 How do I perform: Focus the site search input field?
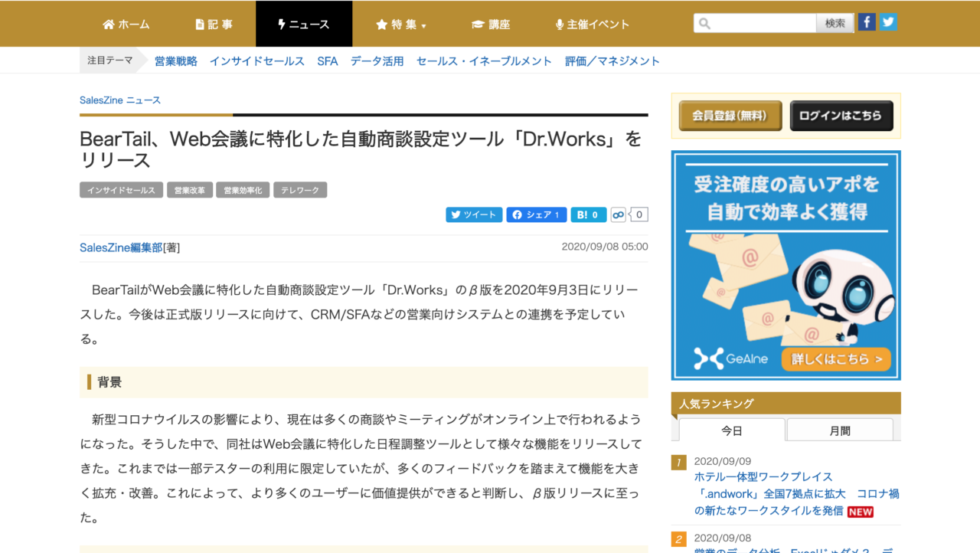pos(756,24)
